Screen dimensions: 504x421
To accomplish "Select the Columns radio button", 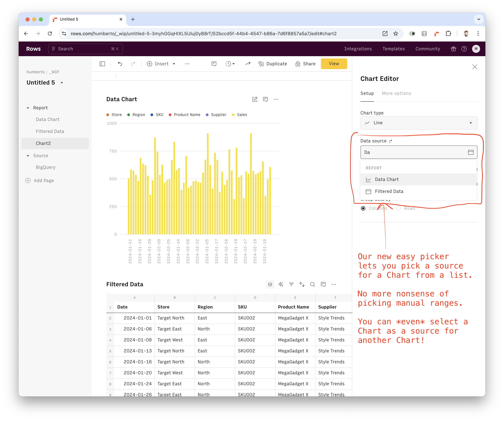I will [x=363, y=208].
